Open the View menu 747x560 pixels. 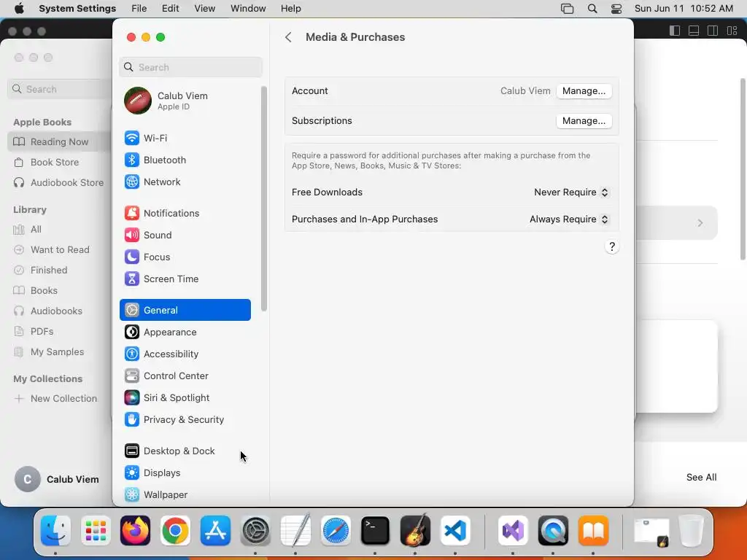coord(204,9)
